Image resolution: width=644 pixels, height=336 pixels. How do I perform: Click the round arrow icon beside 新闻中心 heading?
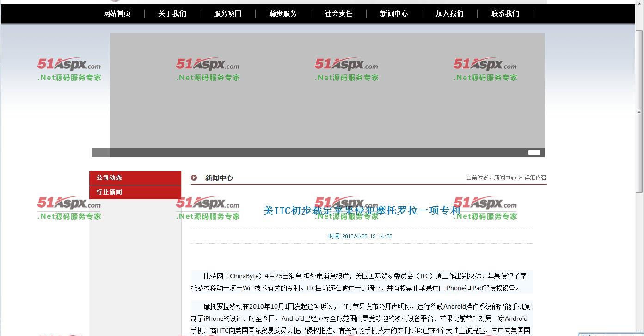tap(194, 178)
